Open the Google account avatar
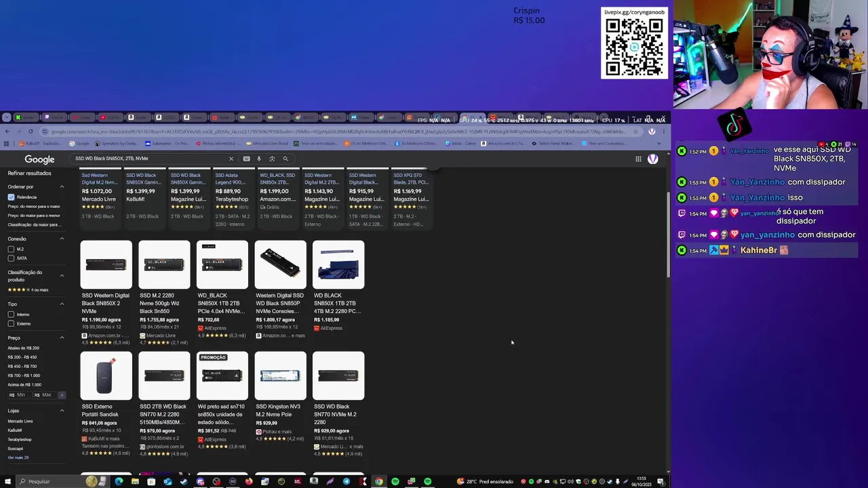This screenshot has height=488, width=868. coord(652,159)
